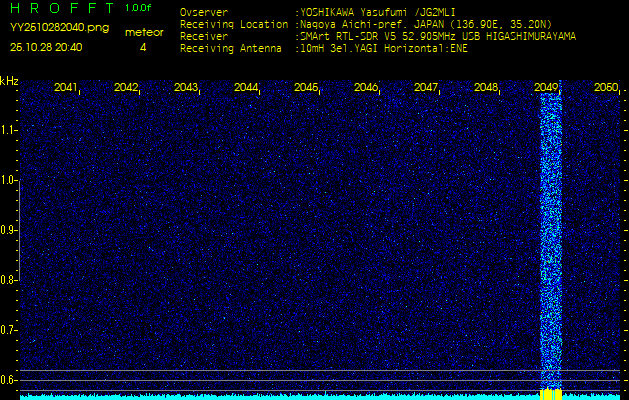
Task: Click the version label 1.00f
Action: (x=138, y=8)
